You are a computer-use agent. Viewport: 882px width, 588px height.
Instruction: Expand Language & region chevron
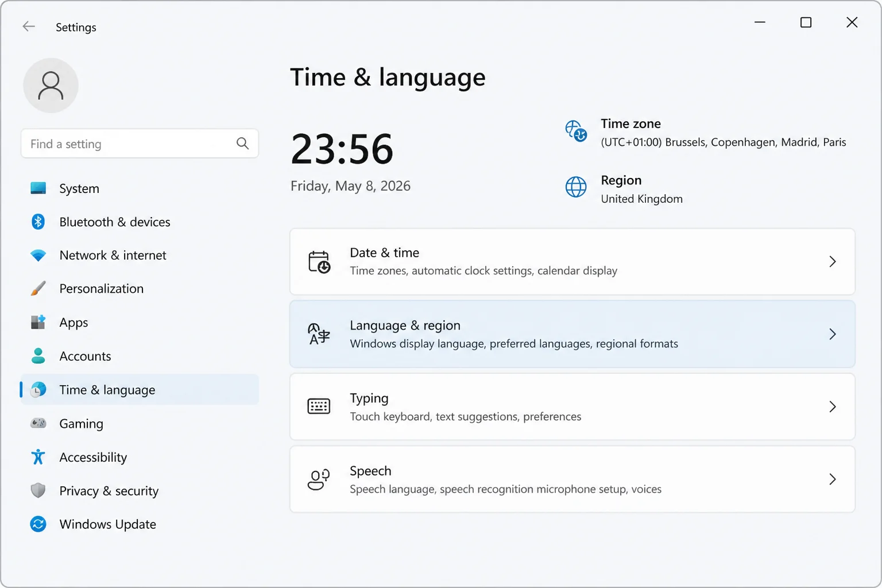pos(833,334)
